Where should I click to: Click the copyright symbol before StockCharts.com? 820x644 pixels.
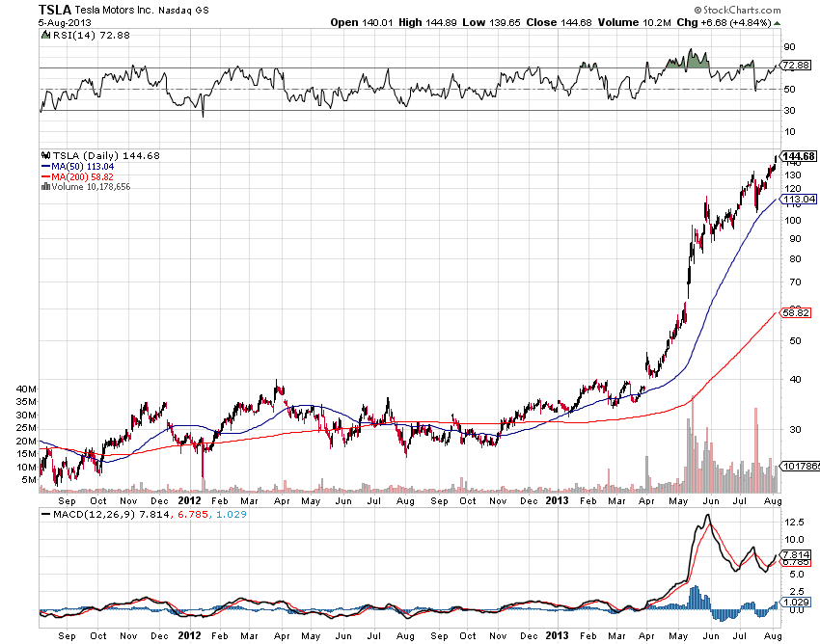click(698, 10)
